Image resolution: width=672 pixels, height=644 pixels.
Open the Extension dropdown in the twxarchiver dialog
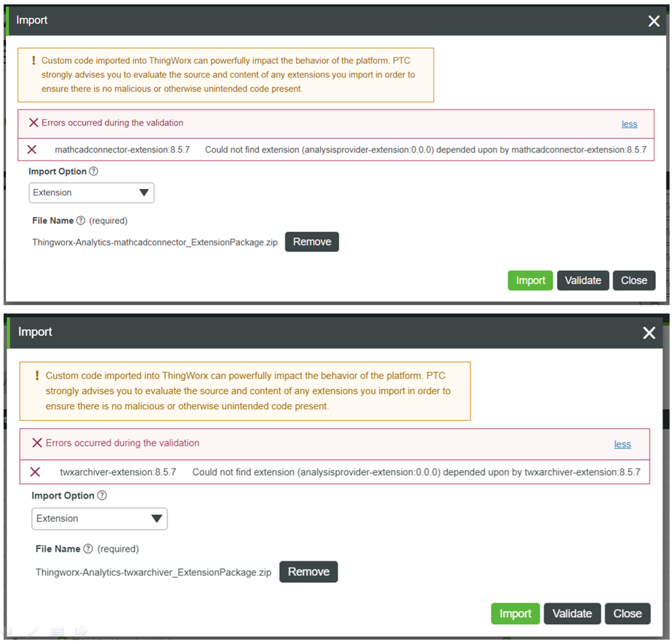pos(100,518)
